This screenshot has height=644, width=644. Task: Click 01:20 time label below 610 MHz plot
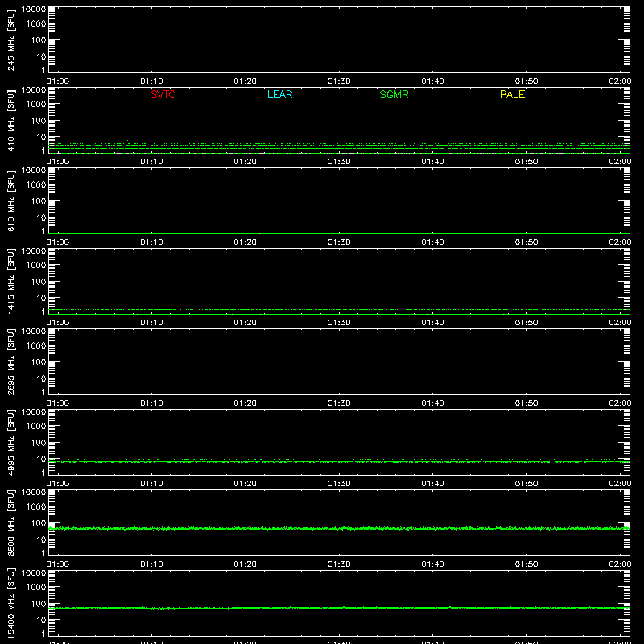point(246,242)
